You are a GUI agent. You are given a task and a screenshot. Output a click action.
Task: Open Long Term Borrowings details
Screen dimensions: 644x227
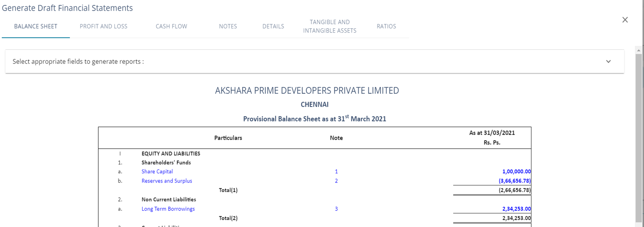(168, 209)
